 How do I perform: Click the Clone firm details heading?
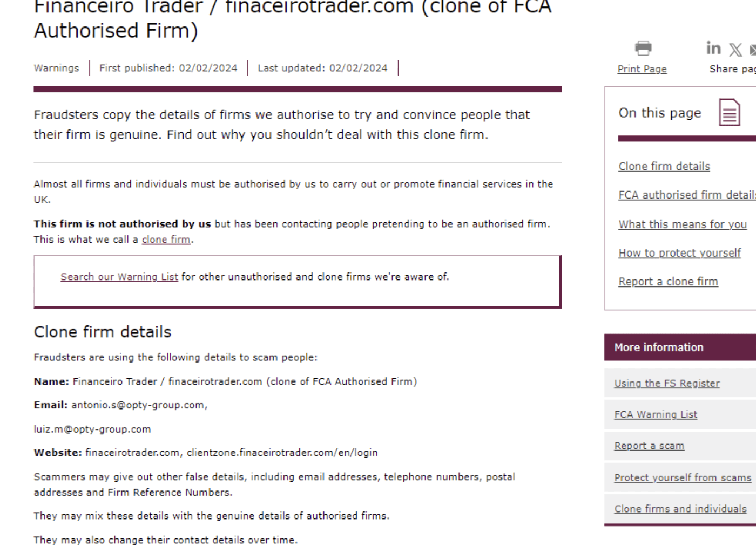click(x=102, y=332)
